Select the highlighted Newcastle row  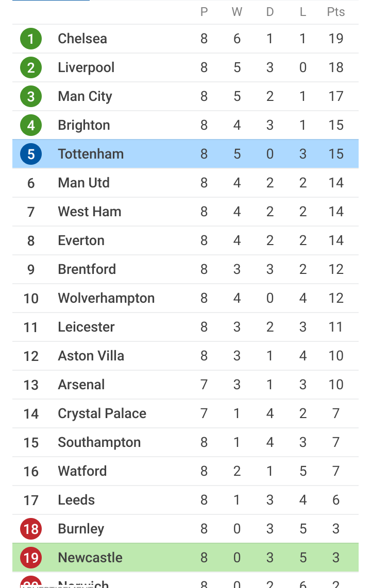click(x=185, y=558)
